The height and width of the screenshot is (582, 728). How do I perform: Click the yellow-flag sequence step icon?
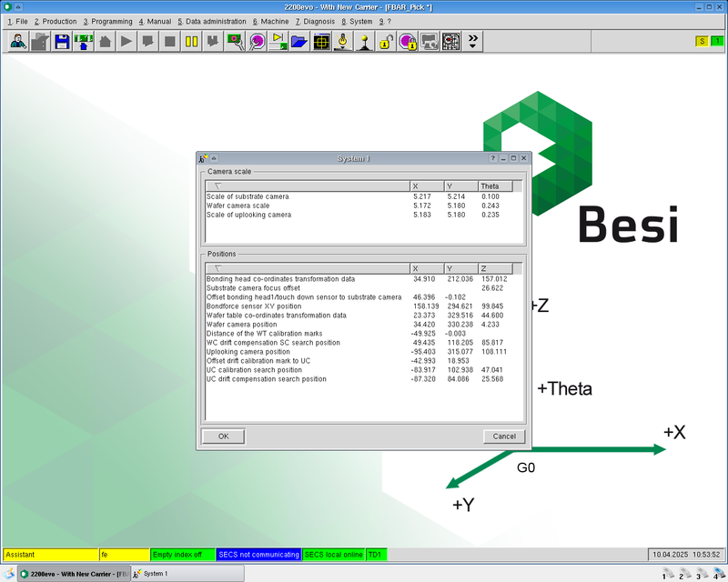click(278, 41)
